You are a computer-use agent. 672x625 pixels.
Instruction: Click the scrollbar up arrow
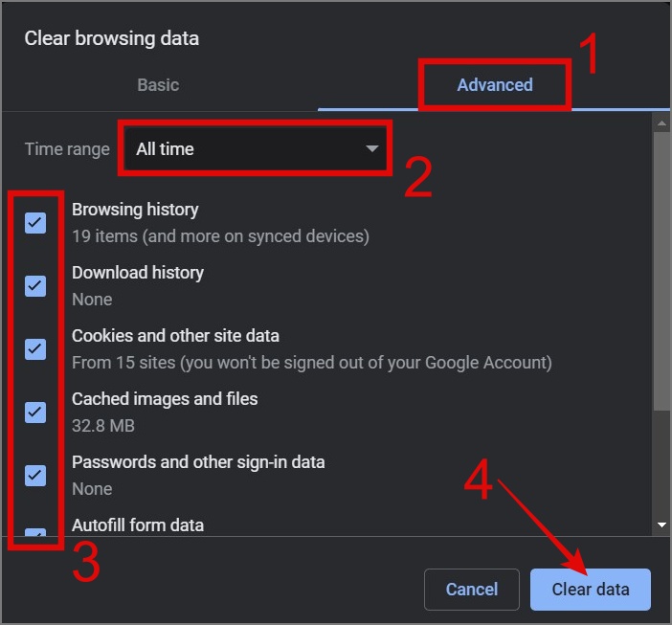pyautogui.click(x=661, y=123)
